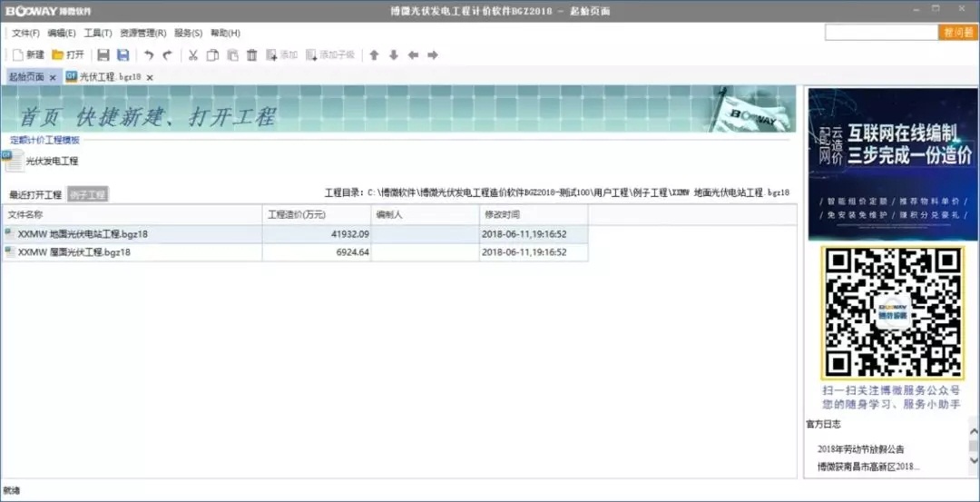Open the 2018年劳动节放假公告 news link

click(860, 448)
